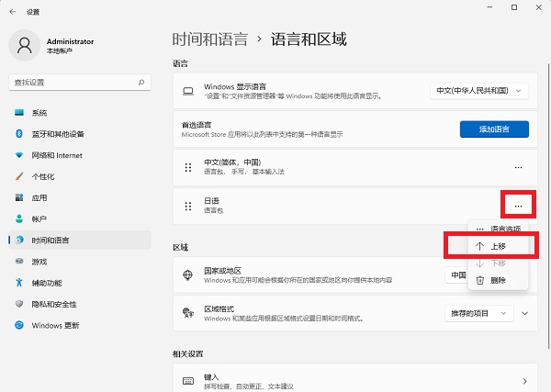This screenshot has height=392, width=551.
Task: Open more options for 中文(简体，中国)
Action: pos(518,167)
